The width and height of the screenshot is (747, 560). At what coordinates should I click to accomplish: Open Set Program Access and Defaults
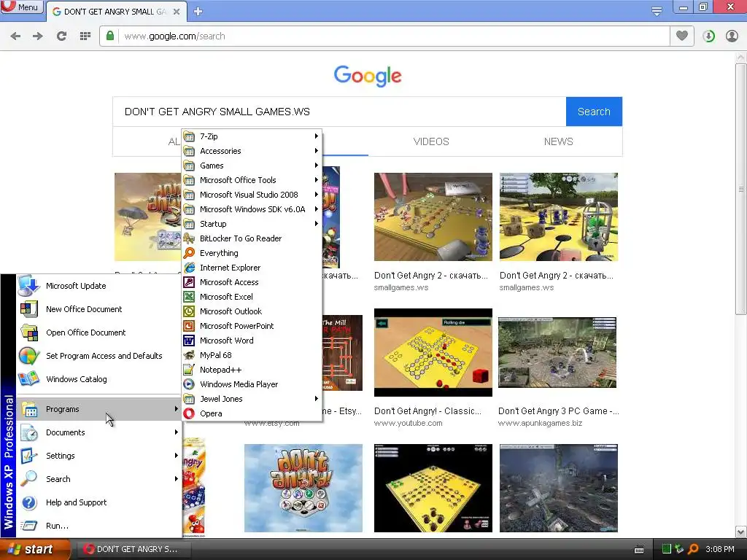tap(98, 356)
